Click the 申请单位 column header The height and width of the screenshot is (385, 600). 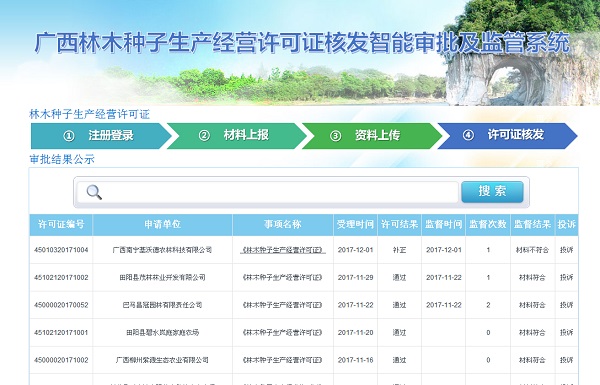click(x=162, y=225)
